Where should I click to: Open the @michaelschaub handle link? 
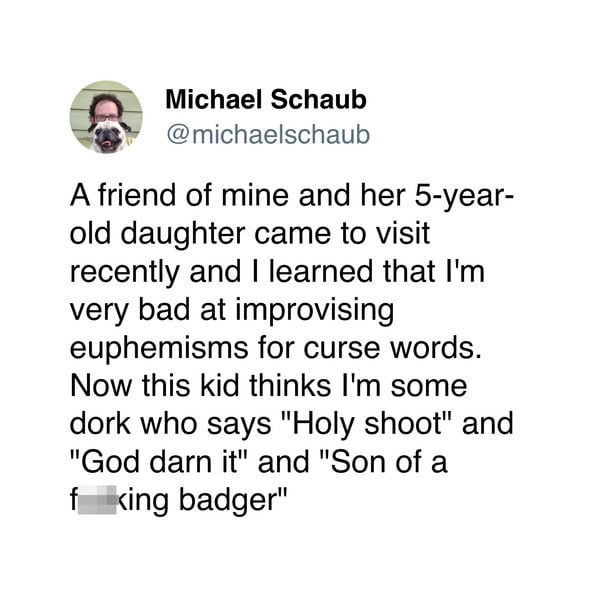[268, 135]
